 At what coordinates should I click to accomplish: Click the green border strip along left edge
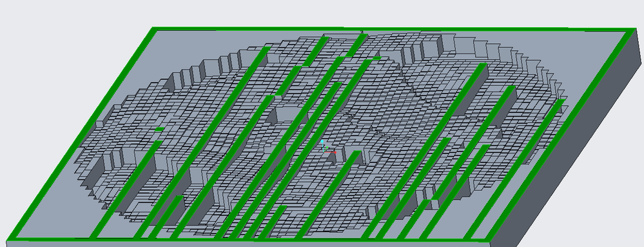(82, 133)
